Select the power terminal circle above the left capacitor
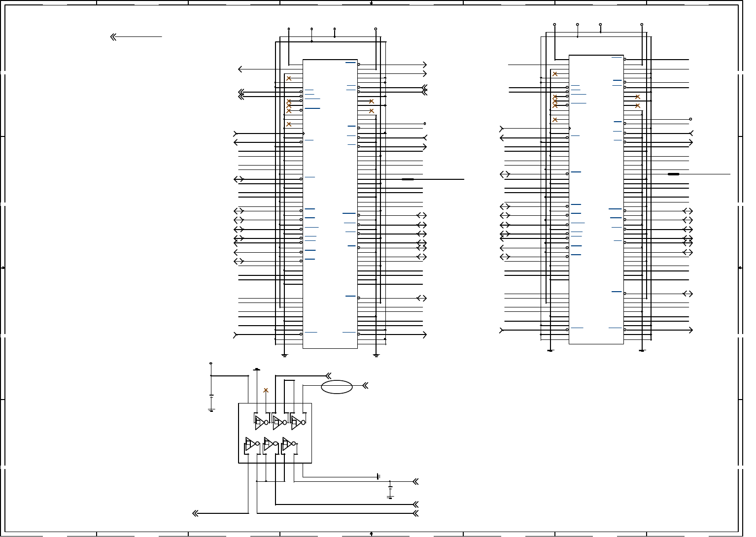This screenshot has height=537, width=756. [x=211, y=364]
